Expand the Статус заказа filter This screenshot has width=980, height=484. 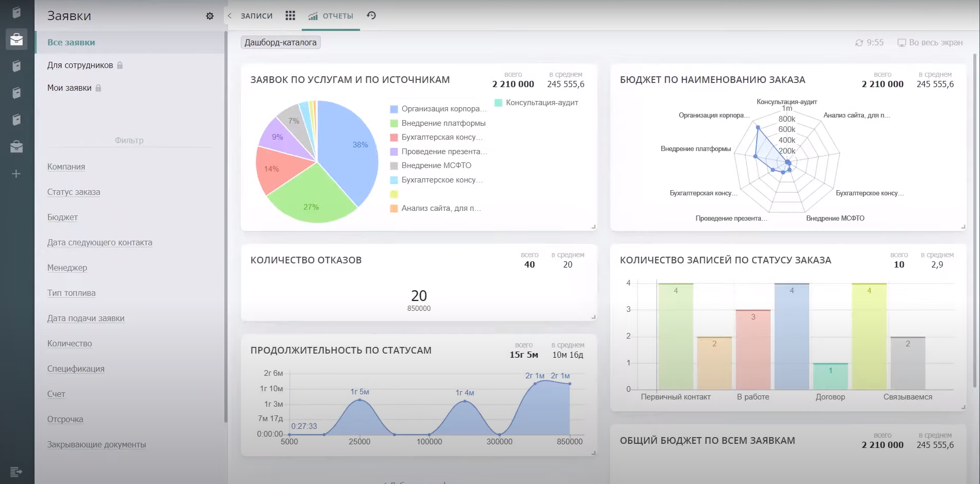(74, 192)
